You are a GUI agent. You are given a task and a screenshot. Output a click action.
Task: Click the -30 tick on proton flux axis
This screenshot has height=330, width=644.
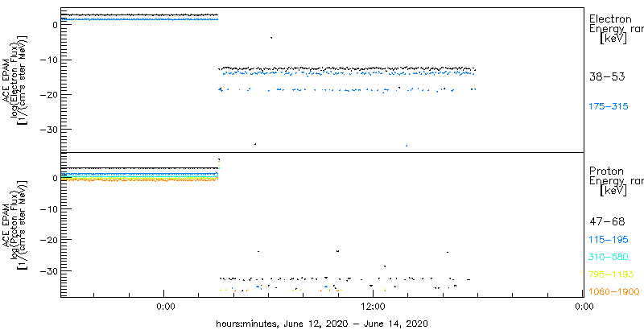pos(49,271)
